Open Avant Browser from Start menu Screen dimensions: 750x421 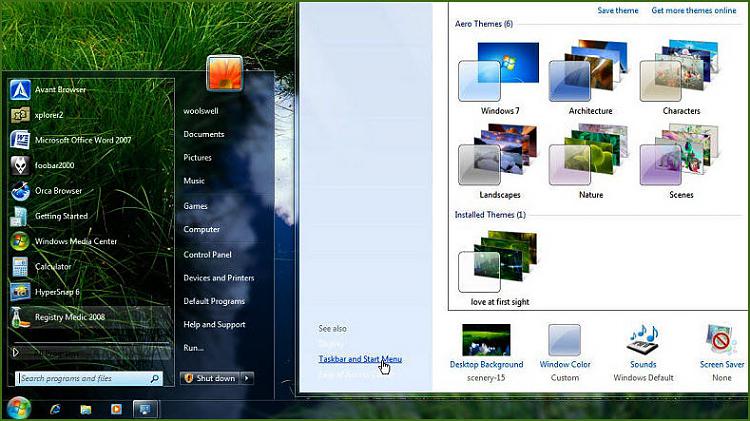tap(91, 89)
